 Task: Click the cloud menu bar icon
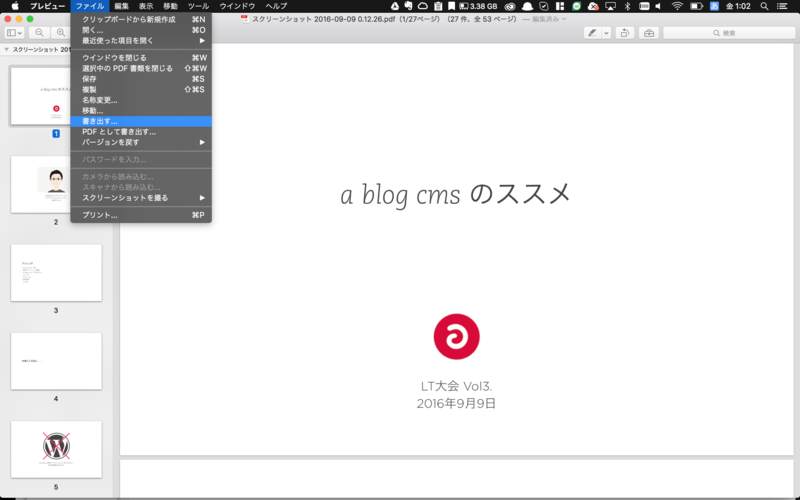pyautogui.click(x=423, y=6)
